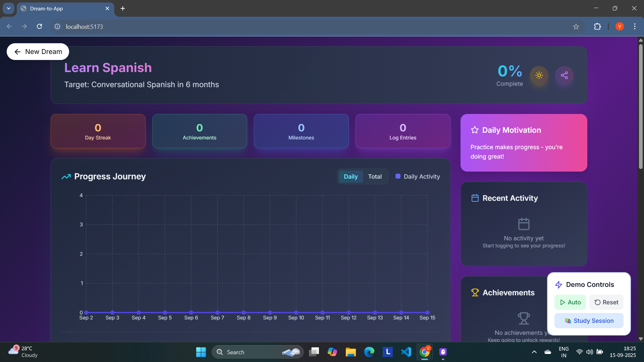Reload the localhost page

click(x=40, y=26)
